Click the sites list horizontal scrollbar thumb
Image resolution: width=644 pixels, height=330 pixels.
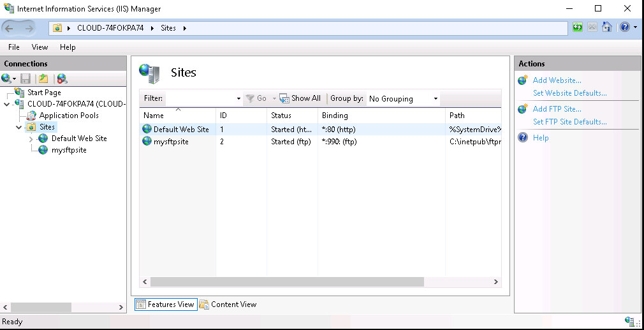(x=287, y=282)
